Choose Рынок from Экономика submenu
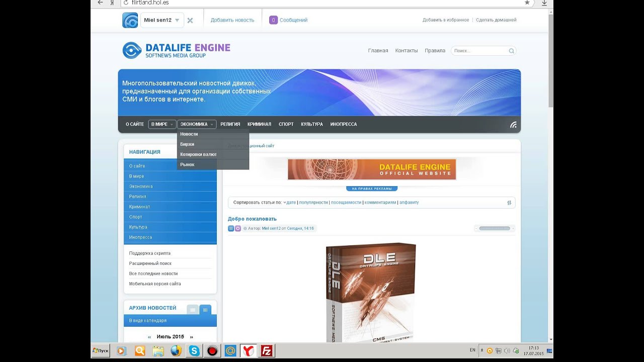The image size is (644, 362). click(x=213, y=164)
